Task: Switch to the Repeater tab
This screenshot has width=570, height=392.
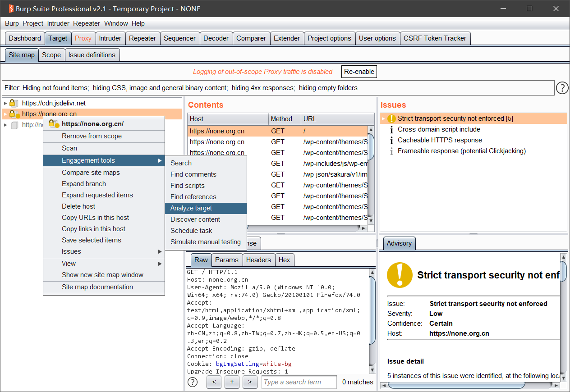Action: (142, 38)
